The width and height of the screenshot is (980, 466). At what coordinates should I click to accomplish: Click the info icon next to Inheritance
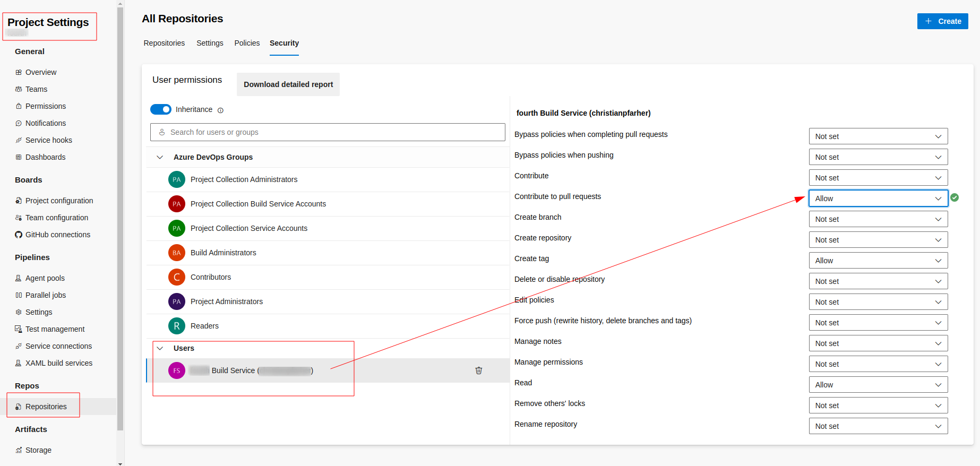(x=220, y=110)
